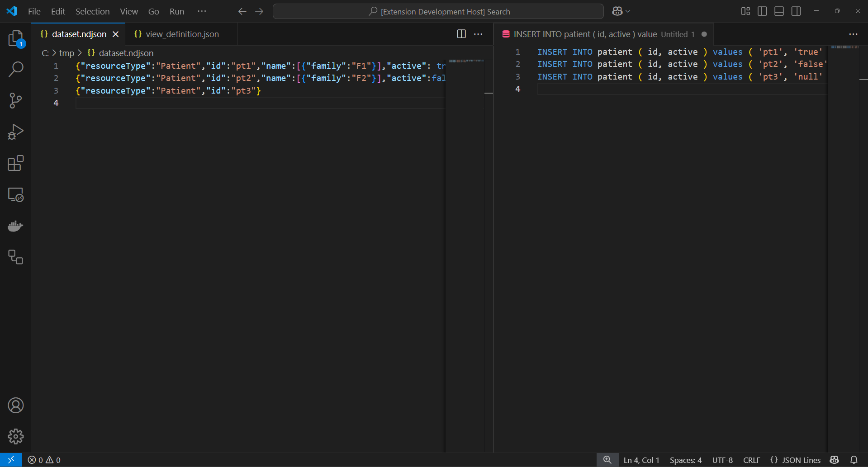Viewport: 868px width, 467px height.
Task: Click the Ln 4, Col 1 cursor position
Action: (x=641, y=460)
